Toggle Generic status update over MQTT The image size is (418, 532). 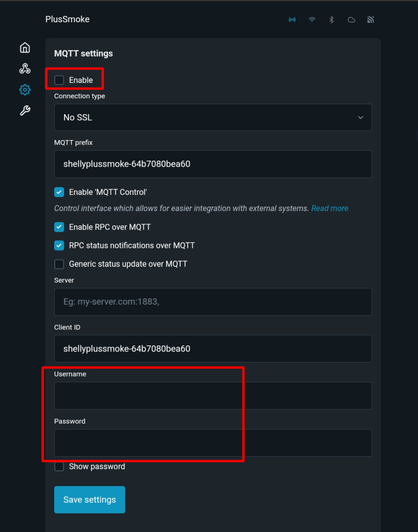point(59,264)
